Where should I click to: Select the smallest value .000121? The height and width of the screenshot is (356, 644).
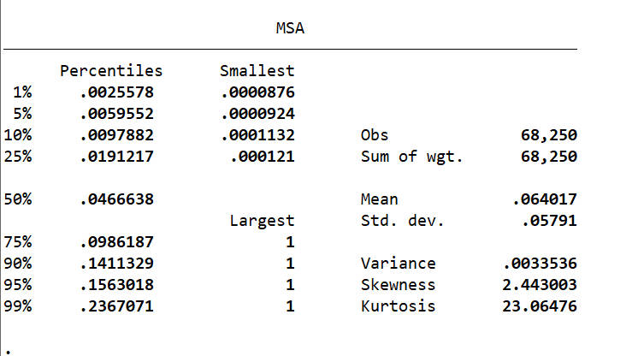[x=262, y=157]
